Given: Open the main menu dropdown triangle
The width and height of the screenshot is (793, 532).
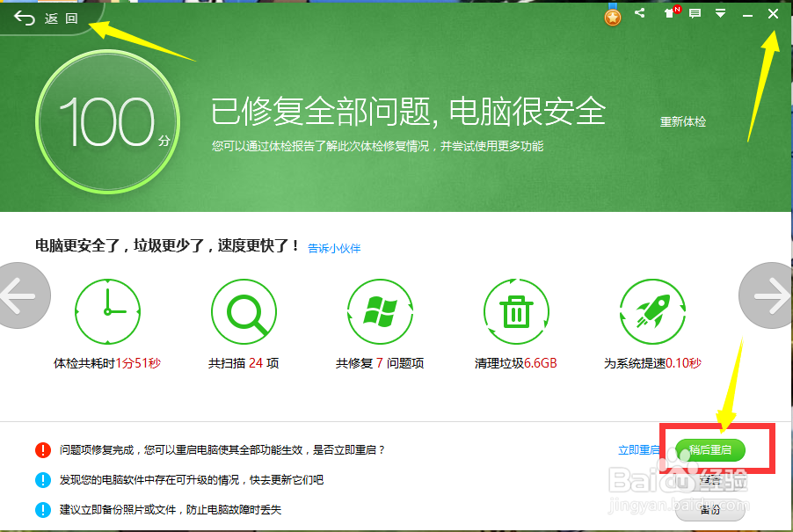Looking at the screenshot, I should coord(721,13).
